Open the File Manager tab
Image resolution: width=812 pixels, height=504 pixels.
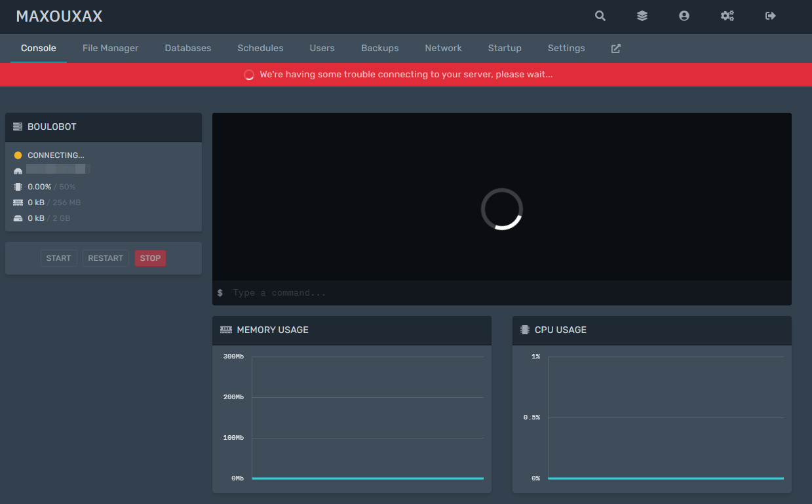pyautogui.click(x=111, y=48)
